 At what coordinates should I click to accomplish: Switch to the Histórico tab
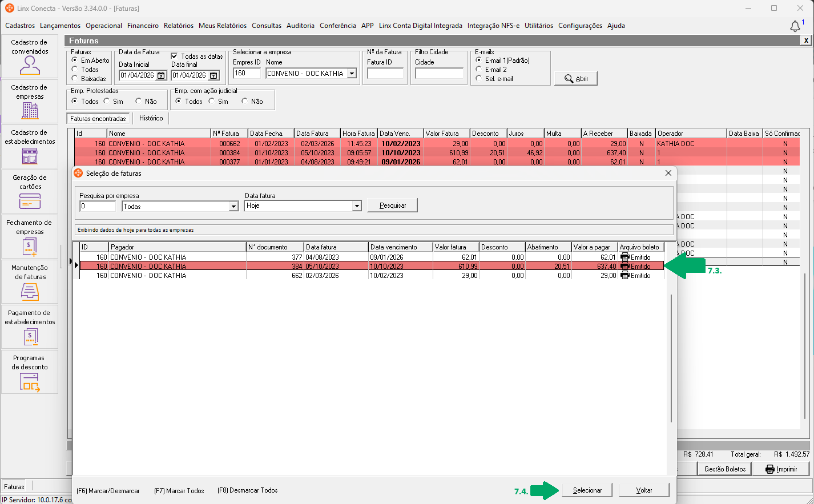pos(151,118)
